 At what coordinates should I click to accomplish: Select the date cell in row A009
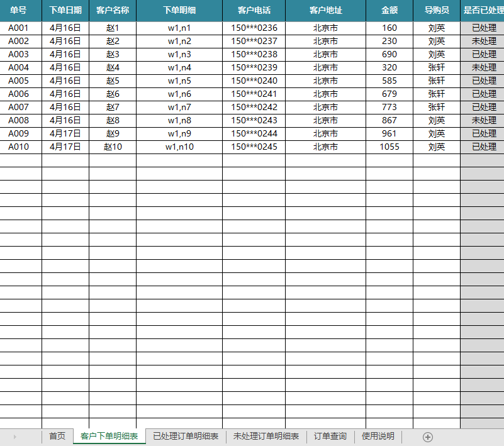(x=65, y=133)
